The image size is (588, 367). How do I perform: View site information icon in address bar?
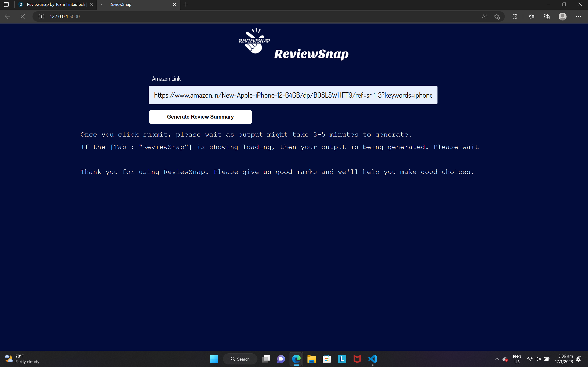point(41,17)
